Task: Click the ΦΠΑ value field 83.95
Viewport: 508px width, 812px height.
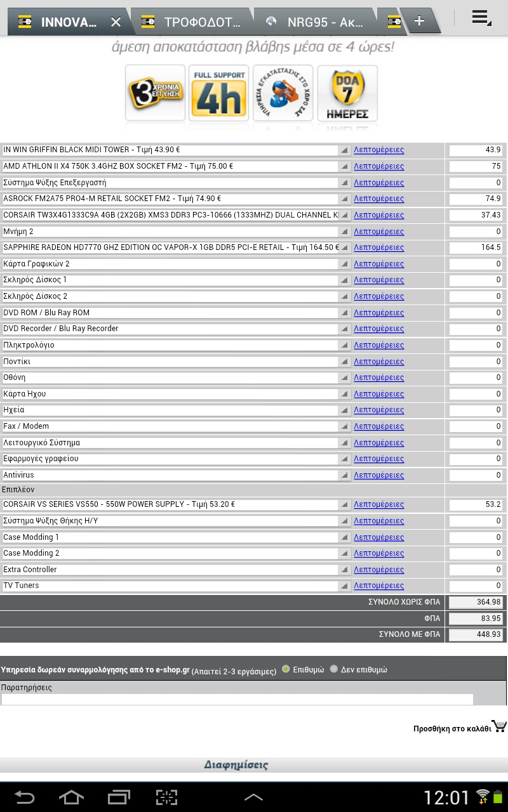Action: 476,619
